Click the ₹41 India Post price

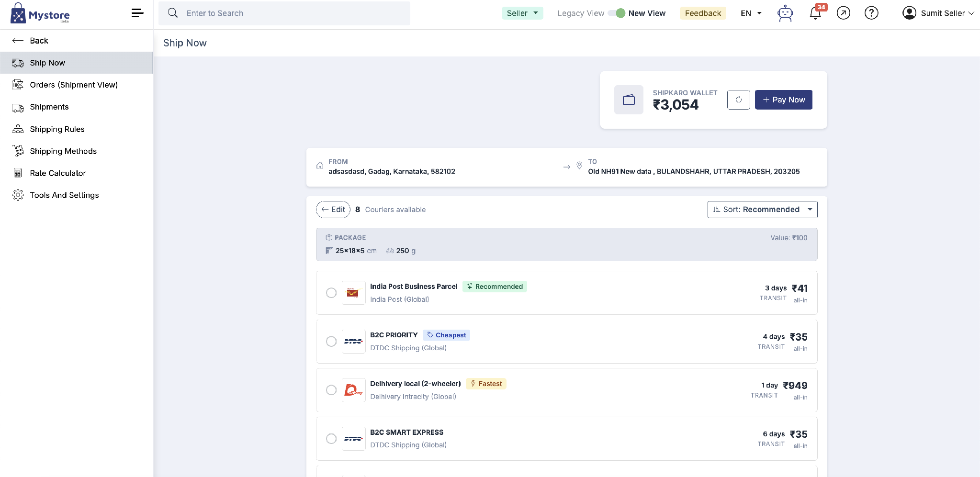pyautogui.click(x=800, y=288)
